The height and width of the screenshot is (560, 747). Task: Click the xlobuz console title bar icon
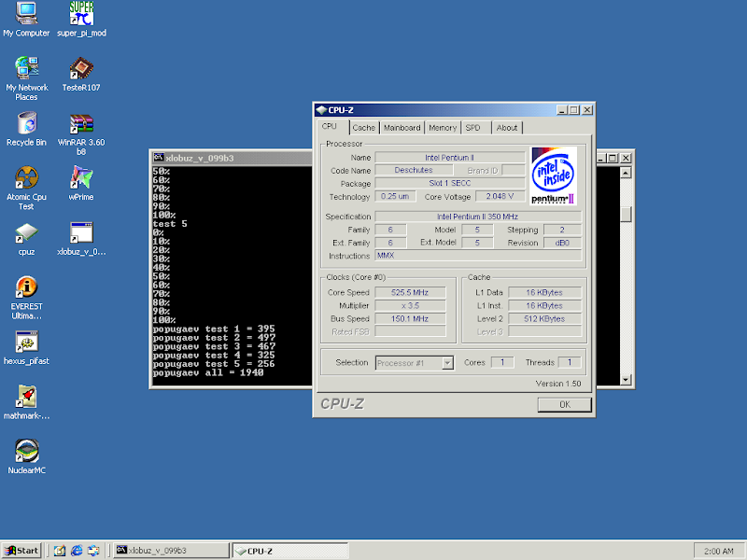pos(159,158)
